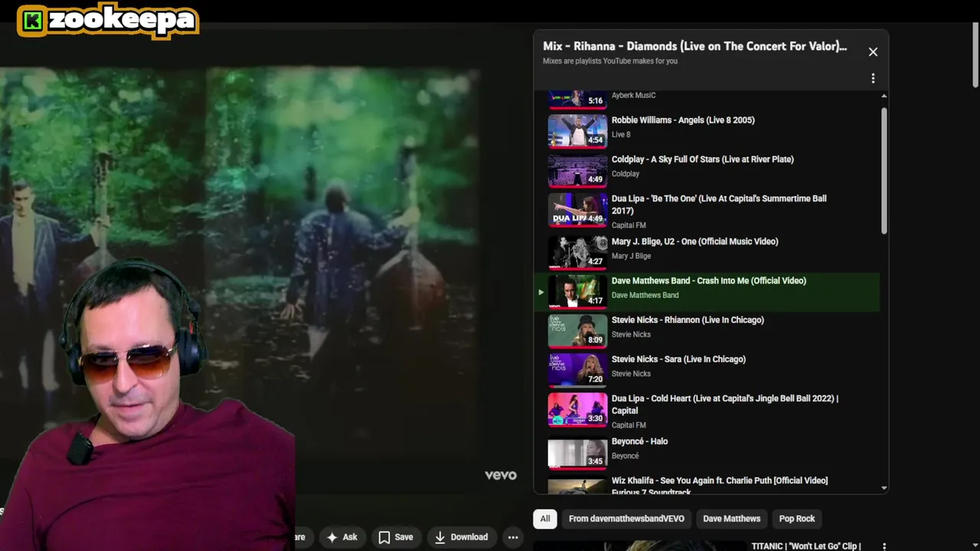
Task: Click the playlist scroll-down arrow
Action: click(x=884, y=487)
